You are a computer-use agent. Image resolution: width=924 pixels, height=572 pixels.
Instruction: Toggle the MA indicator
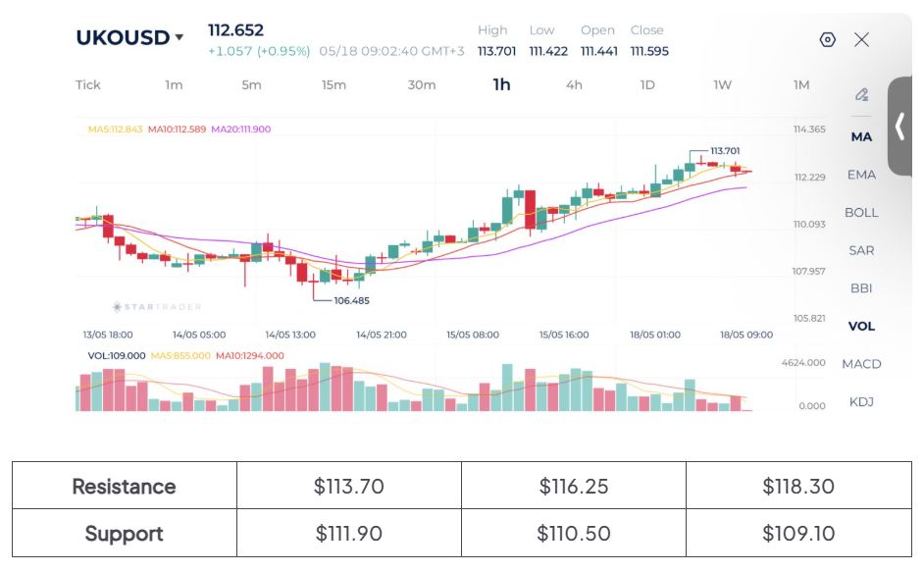coord(861,136)
